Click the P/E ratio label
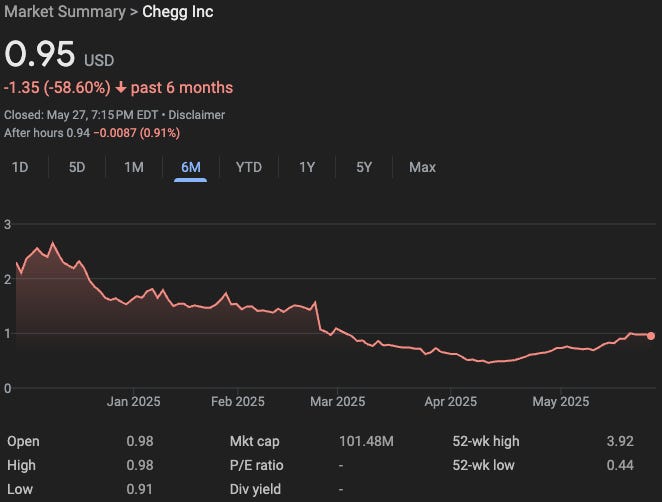This screenshot has height=502, width=662. [x=256, y=465]
